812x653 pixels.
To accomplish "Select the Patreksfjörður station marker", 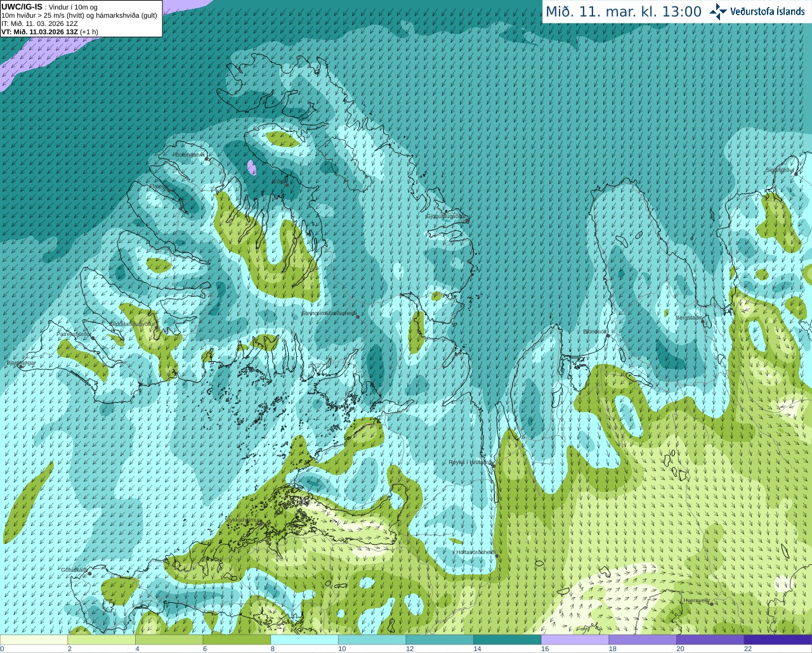I will pos(93,338).
